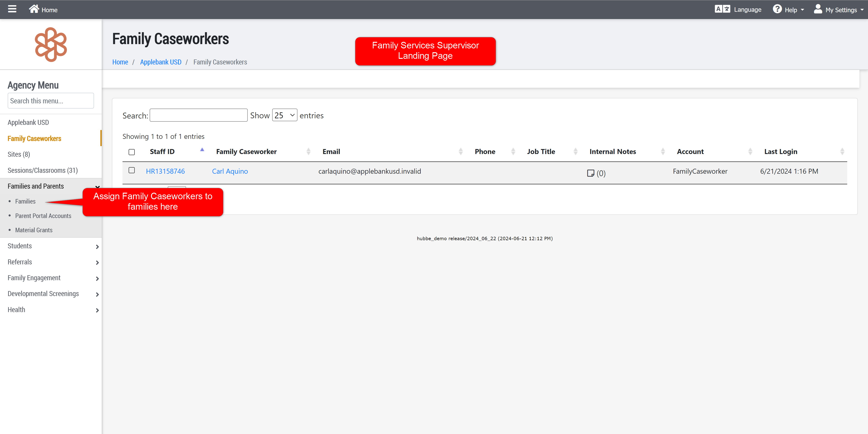Sort by Staff ID ascending arrow
This screenshot has height=434, width=868.
click(x=202, y=149)
